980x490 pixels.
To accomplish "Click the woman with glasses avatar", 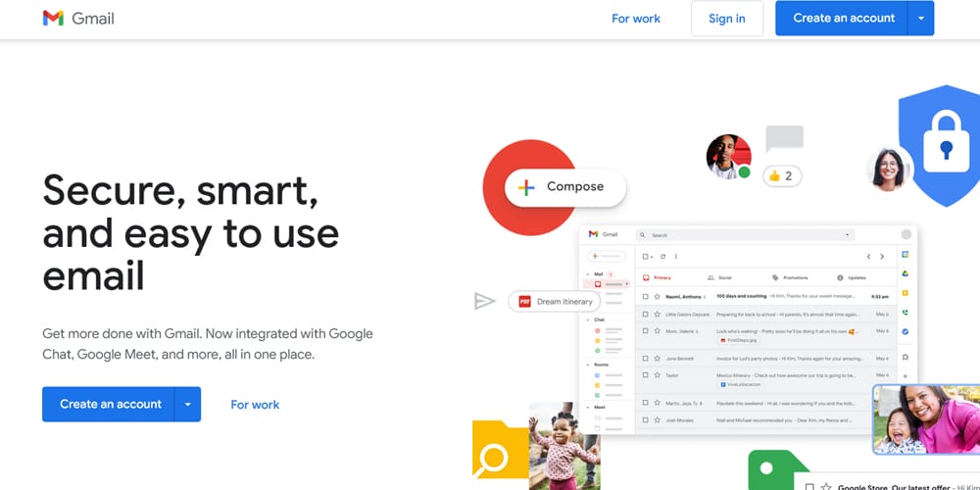I will [888, 169].
